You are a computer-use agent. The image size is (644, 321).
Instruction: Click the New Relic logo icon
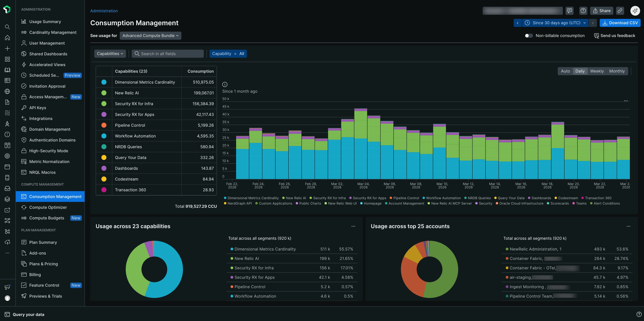point(7,9)
